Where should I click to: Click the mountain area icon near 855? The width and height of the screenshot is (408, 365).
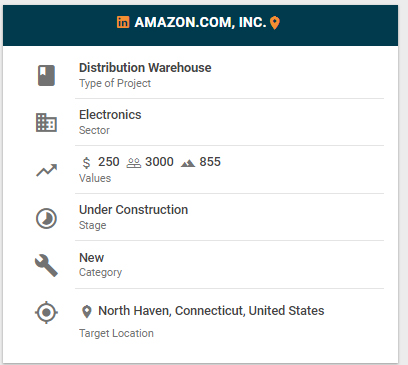[188, 163]
